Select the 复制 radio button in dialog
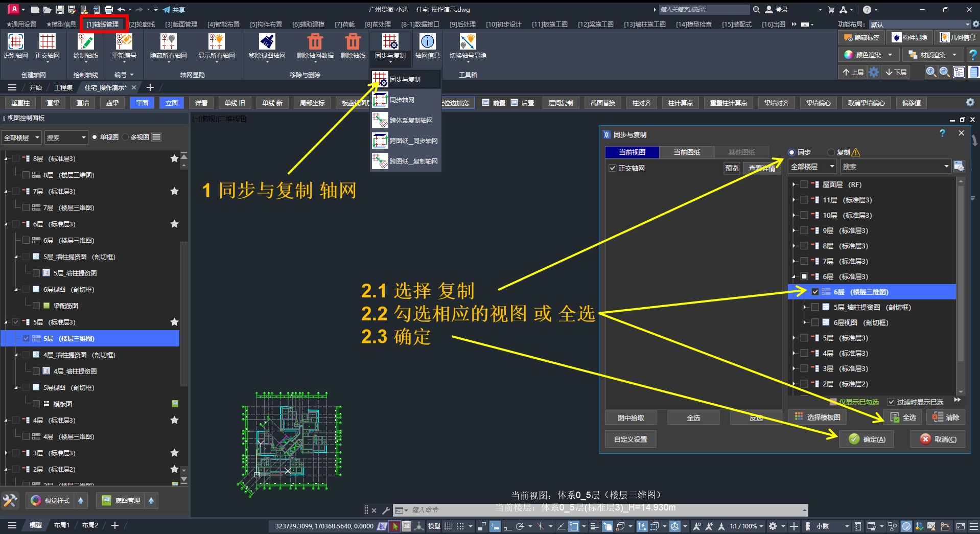This screenshot has width=980, height=534. pyautogui.click(x=831, y=152)
